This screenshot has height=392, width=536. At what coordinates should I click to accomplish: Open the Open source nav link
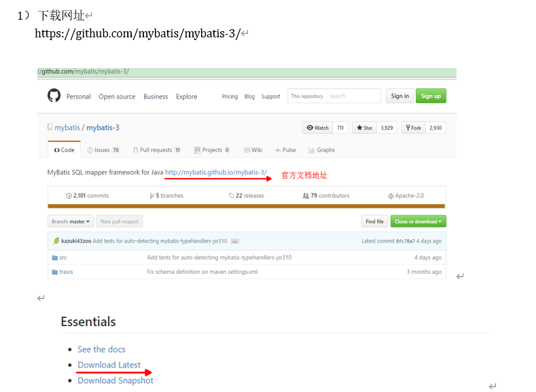pyautogui.click(x=117, y=96)
